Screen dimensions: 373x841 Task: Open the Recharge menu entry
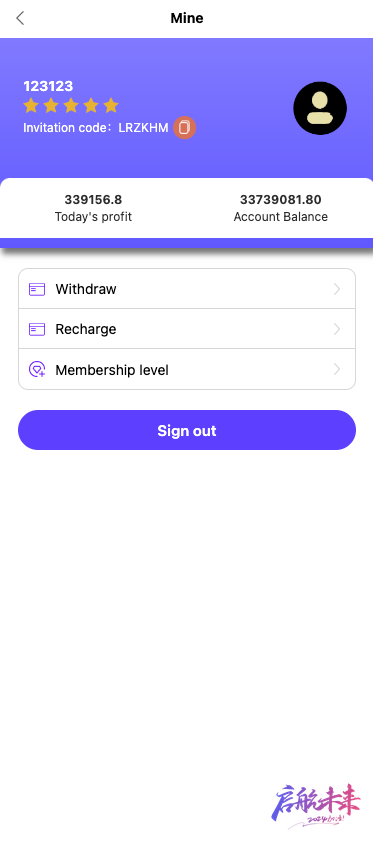[x=187, y=329]
